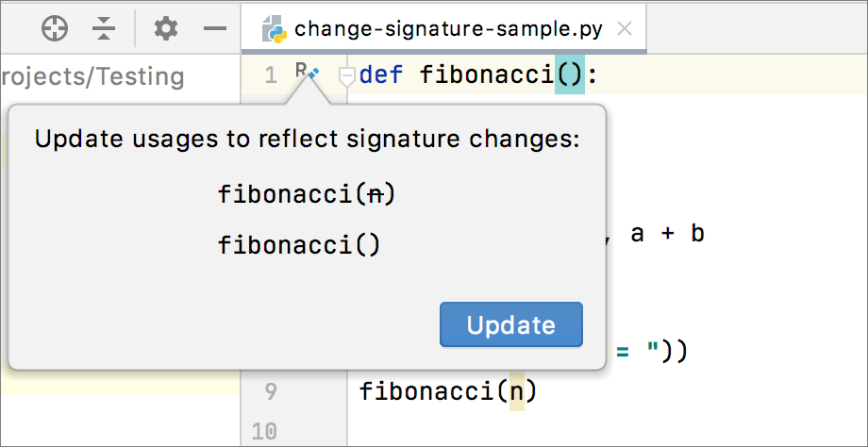Click the def keyword on line 1

click(x=380, y=74)
